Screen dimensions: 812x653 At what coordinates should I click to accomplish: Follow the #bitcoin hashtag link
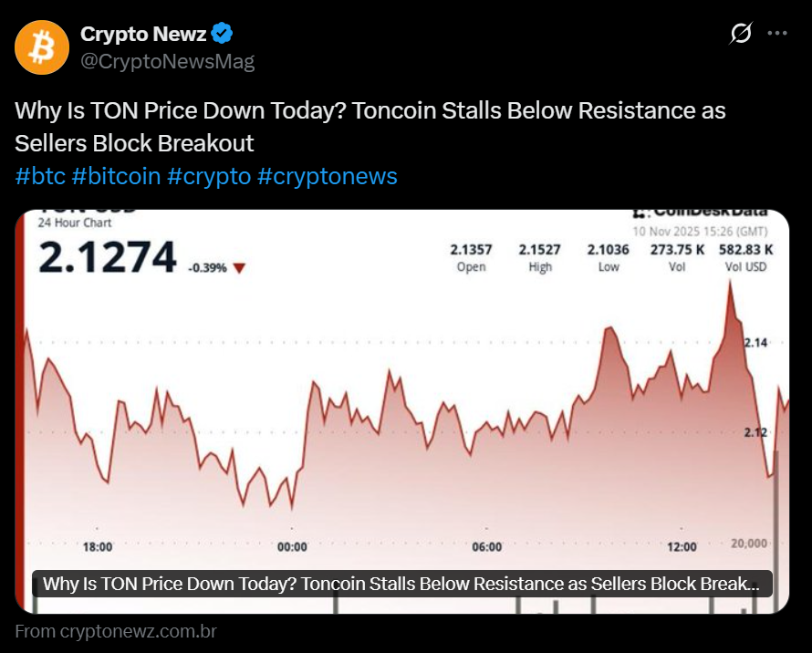tap(116, 176)
